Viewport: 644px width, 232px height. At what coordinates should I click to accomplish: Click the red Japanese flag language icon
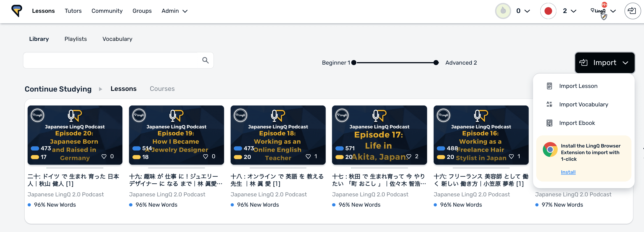pos(548,11)
